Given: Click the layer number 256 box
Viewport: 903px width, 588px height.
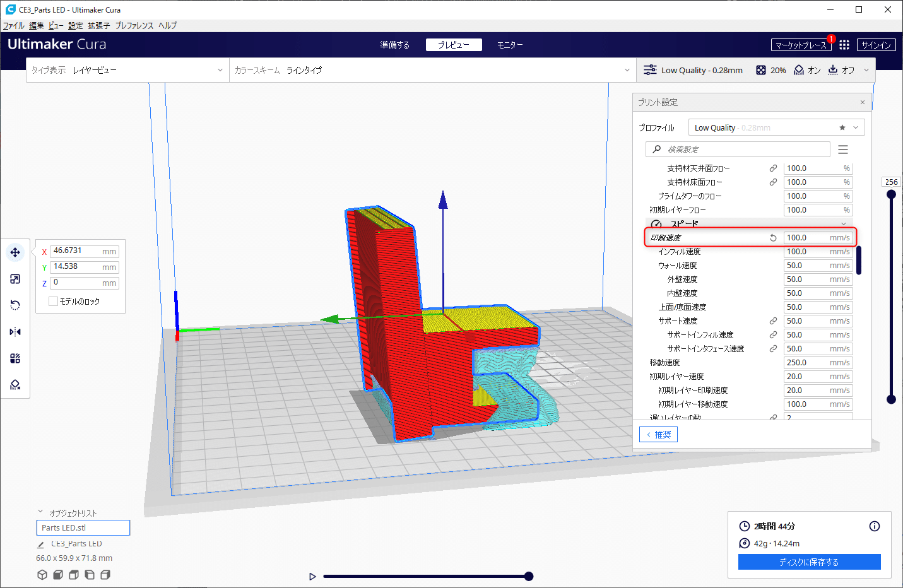Looking at the screenshot, I should coord(891,182).
